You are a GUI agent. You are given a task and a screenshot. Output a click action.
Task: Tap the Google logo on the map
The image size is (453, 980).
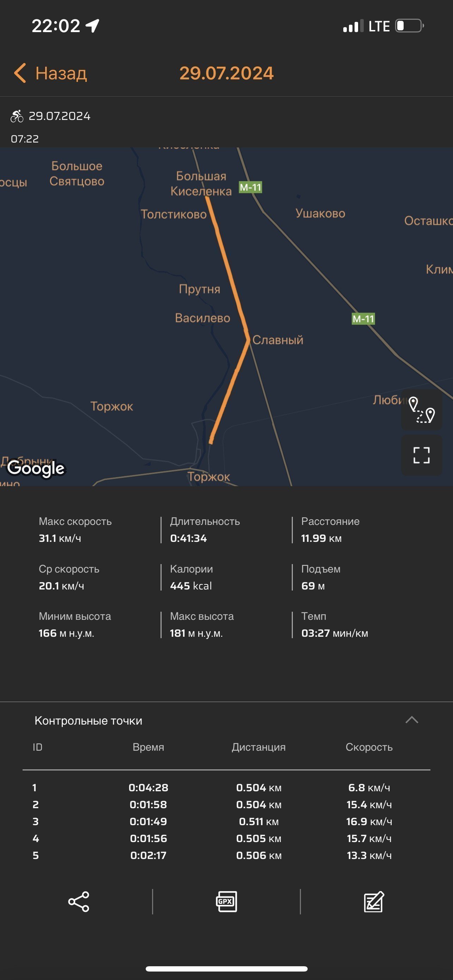pyautogui.click(x=36, y=468)
